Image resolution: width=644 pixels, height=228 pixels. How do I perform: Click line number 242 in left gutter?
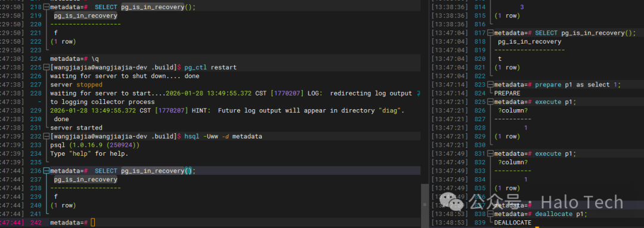(x=36, y=223)
